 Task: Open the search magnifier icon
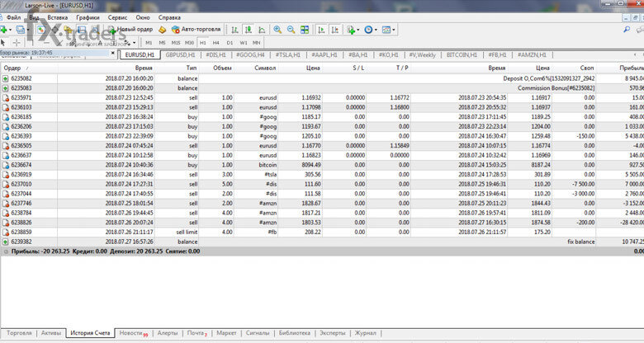coord(627,30)
